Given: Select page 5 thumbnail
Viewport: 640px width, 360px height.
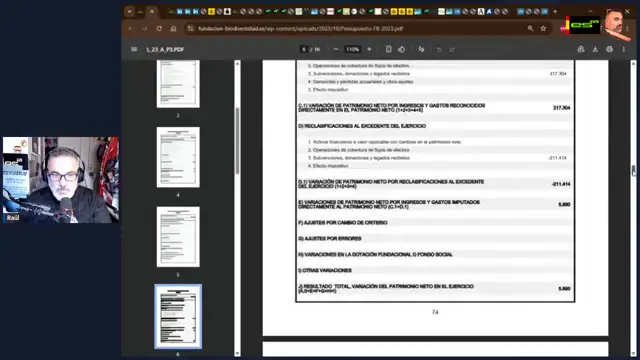Looking at the screenshot, I should click(x=178, y=237).
